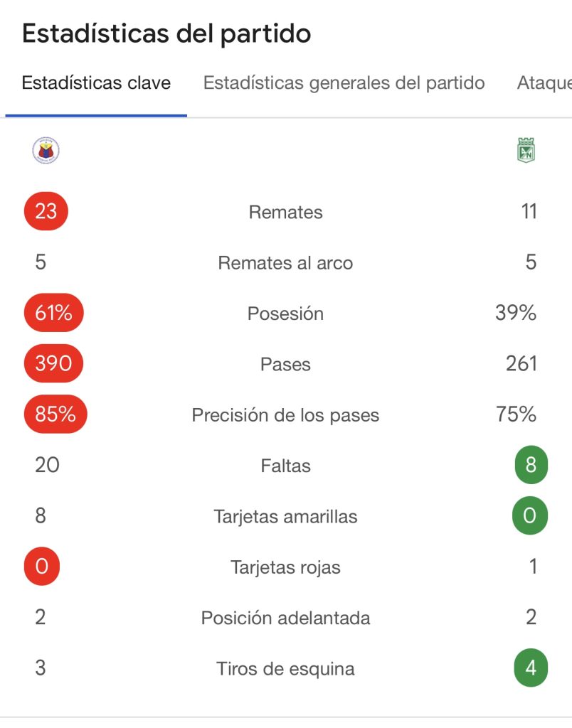Click the home team crest icon
Viewport: 572px width, 728px height.
tap(46, 150)
